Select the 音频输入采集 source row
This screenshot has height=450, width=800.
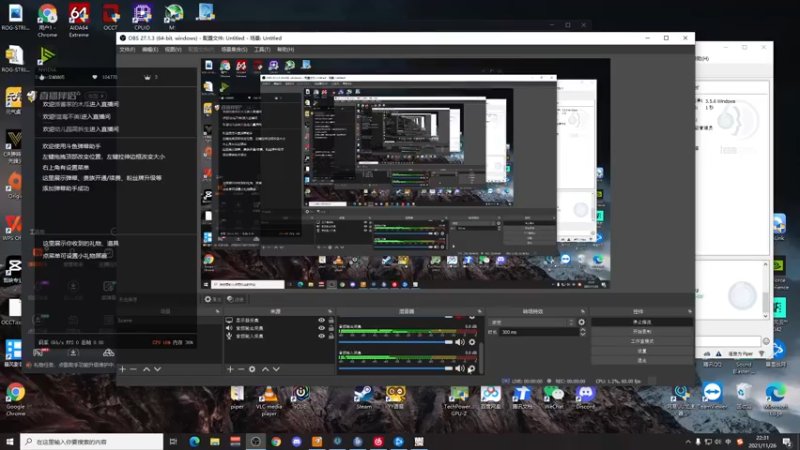[x=279, y=336]
